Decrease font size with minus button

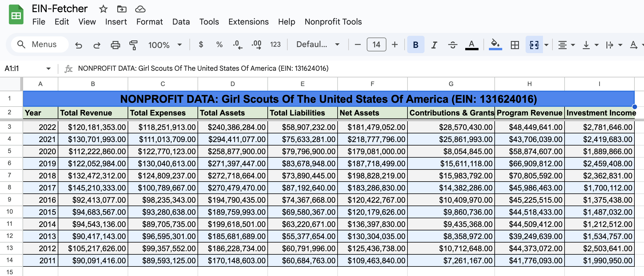(x=358, y=44)
